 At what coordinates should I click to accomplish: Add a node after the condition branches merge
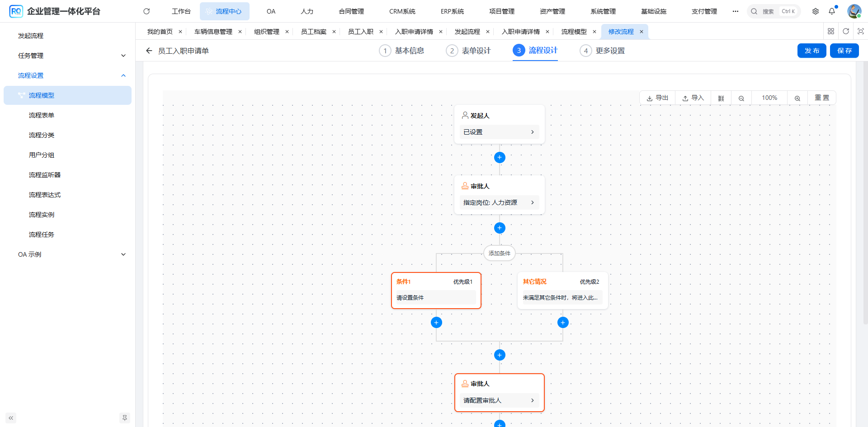(500, 355)
